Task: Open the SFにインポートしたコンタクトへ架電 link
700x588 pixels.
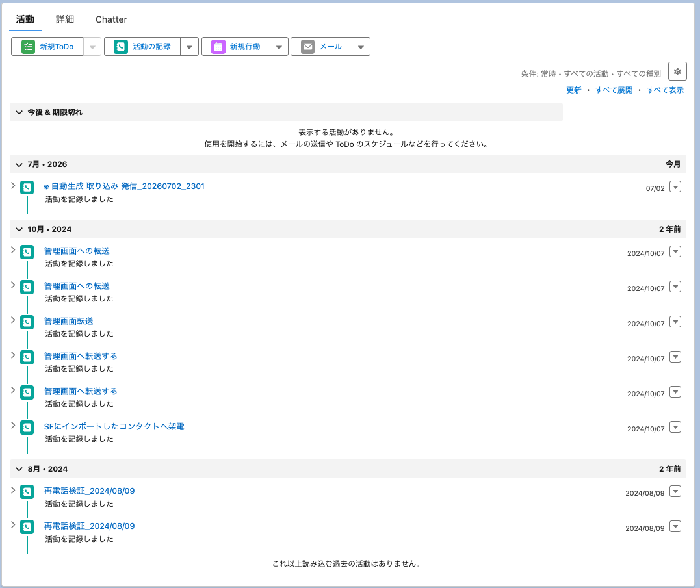Action: (x=114, y=426)
